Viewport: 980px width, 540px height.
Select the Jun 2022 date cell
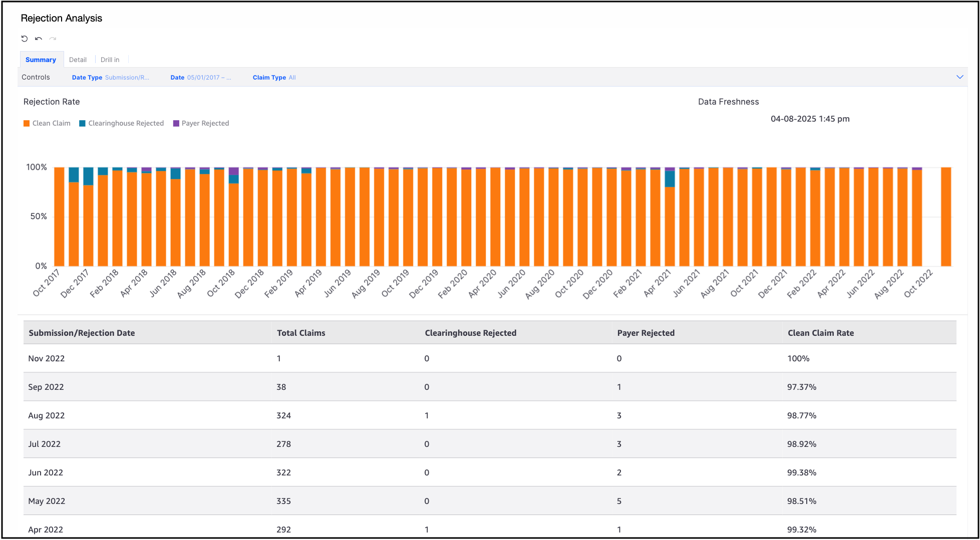pos(46,472)
